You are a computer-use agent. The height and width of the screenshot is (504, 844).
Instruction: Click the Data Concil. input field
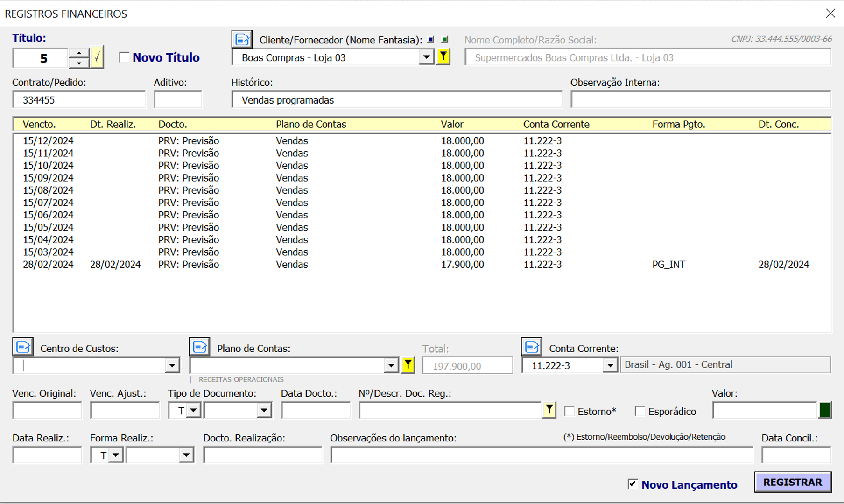click(796, 455)
